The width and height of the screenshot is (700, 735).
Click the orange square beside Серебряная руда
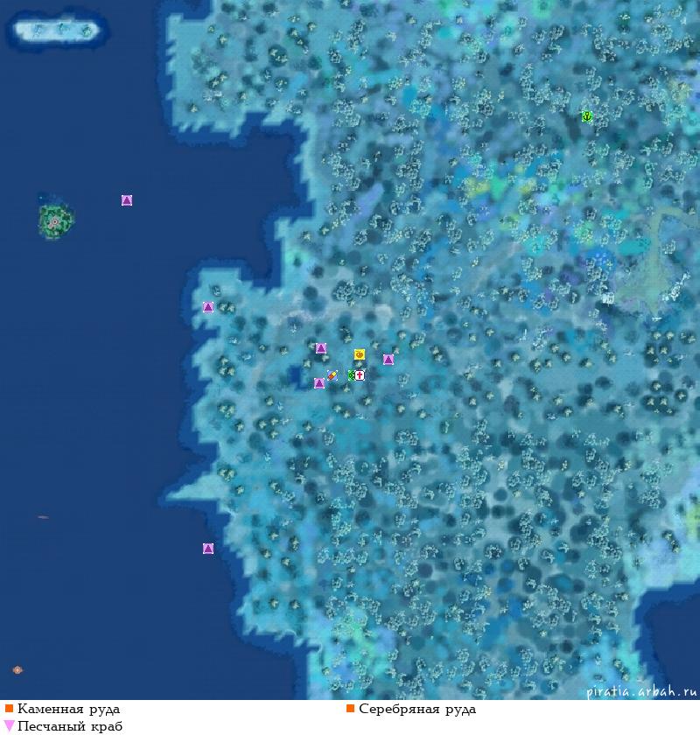coord(350,708)
